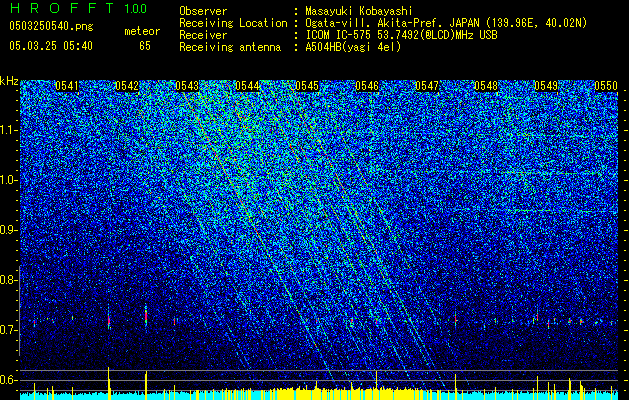Viewport: 629px width, 400px height.
Task: Click the Receiver label
Action: pos(203,35)
